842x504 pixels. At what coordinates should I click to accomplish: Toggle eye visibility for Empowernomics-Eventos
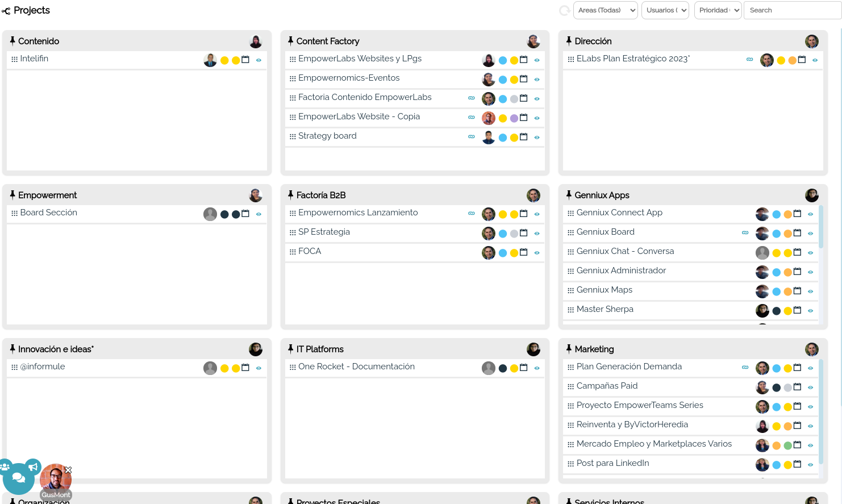[x=537, y=79]
